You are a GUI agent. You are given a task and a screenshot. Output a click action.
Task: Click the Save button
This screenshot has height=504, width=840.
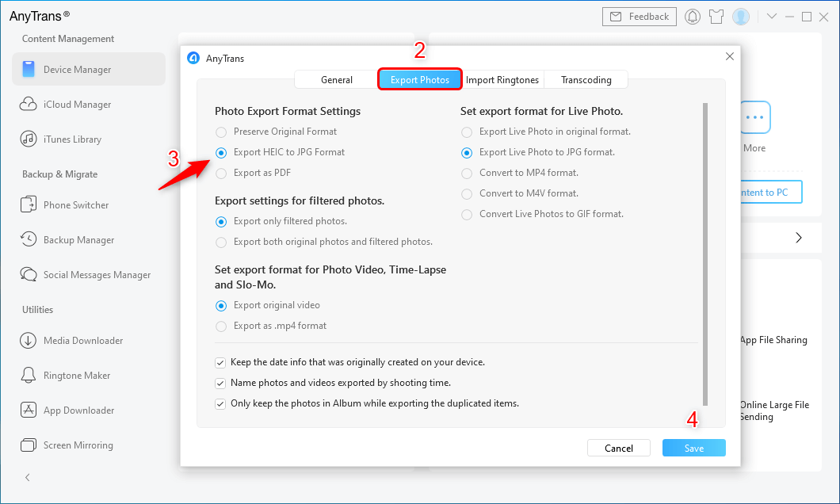tap(693, 448)
